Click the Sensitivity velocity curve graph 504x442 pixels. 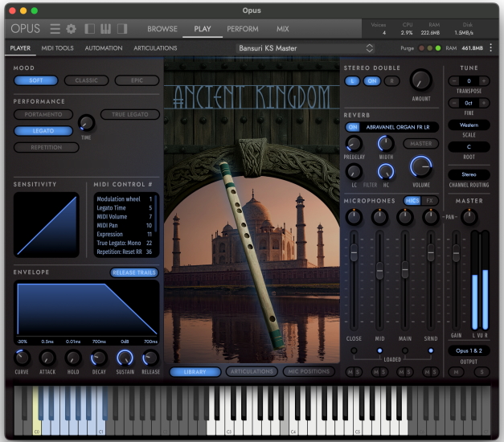coord(47,225)
